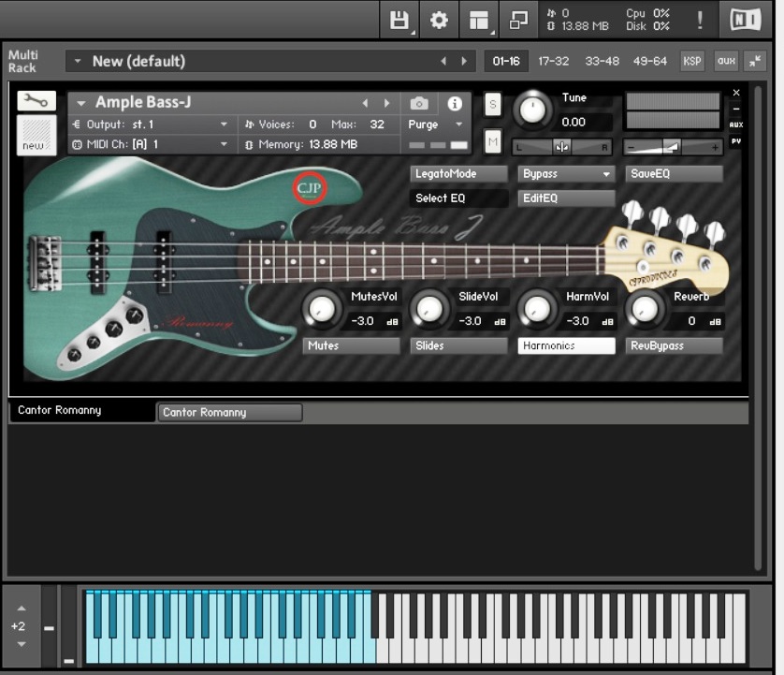Click the Max voices value 32

[377, 125]
